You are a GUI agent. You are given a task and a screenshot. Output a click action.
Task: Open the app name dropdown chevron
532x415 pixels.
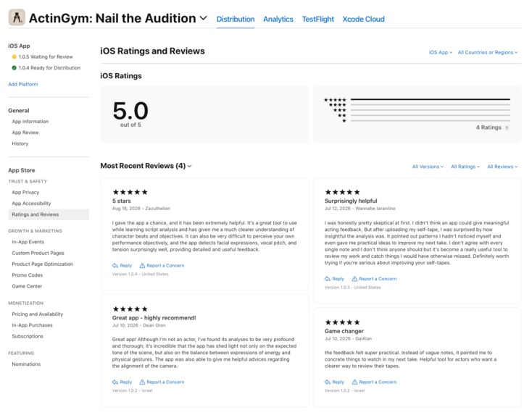pos(203,18)
